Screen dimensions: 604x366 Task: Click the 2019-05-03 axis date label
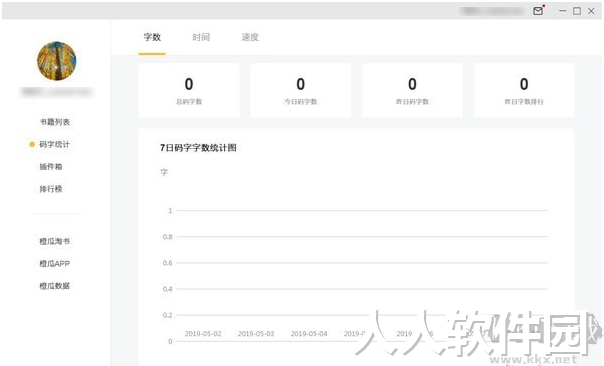click(x=256, y=334)
